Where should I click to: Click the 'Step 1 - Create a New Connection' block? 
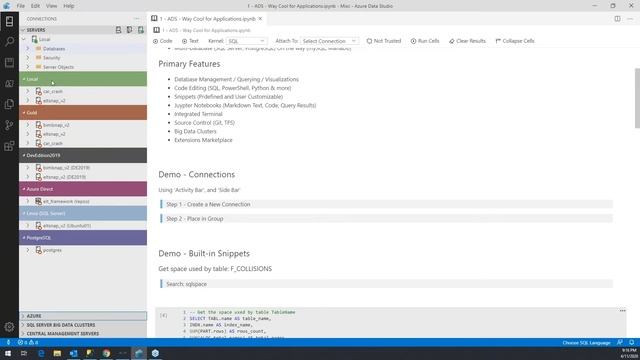click(386, 204)
